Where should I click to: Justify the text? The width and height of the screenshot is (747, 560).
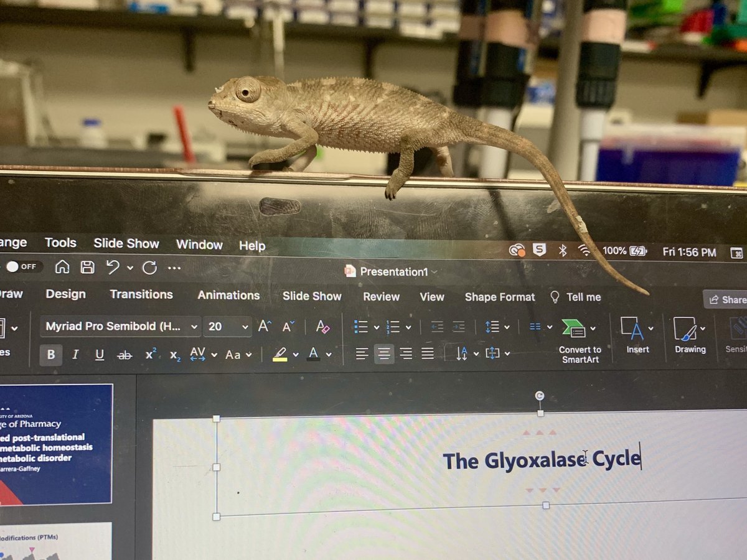428,354
